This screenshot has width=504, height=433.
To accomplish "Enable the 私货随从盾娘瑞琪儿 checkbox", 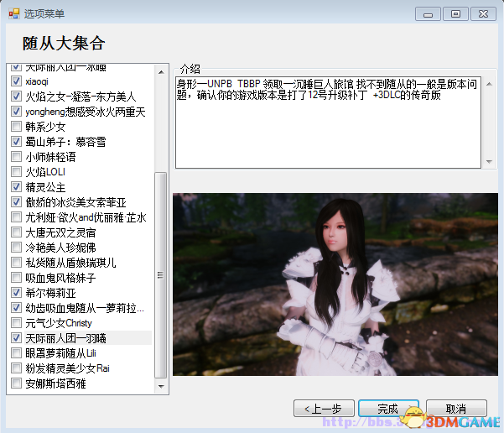I will click(x=16, y=263).
